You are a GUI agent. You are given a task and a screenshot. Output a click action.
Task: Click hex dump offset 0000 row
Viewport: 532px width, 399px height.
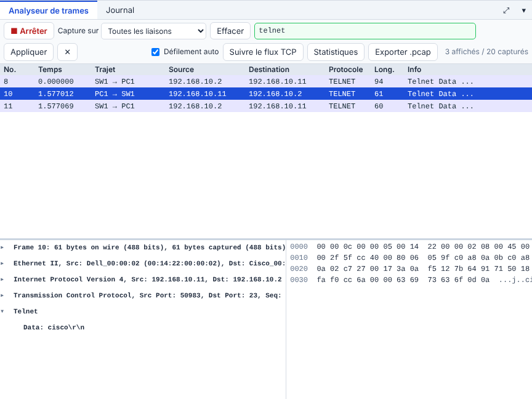point(409,247)
